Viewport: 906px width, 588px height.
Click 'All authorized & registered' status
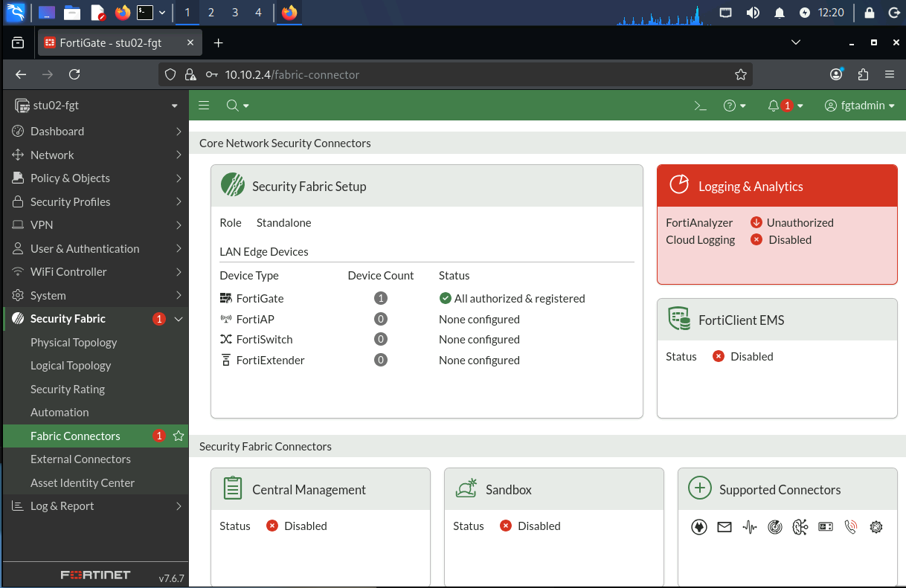pos(512,298)
